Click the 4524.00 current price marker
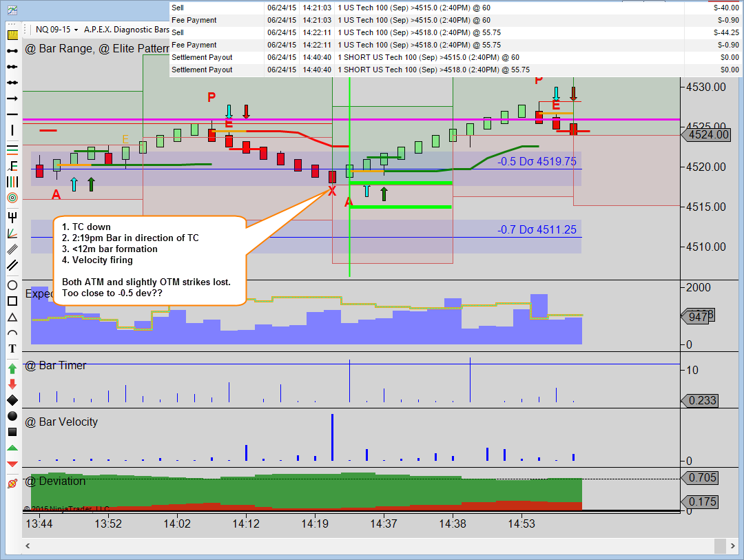 tap(705, 135)
